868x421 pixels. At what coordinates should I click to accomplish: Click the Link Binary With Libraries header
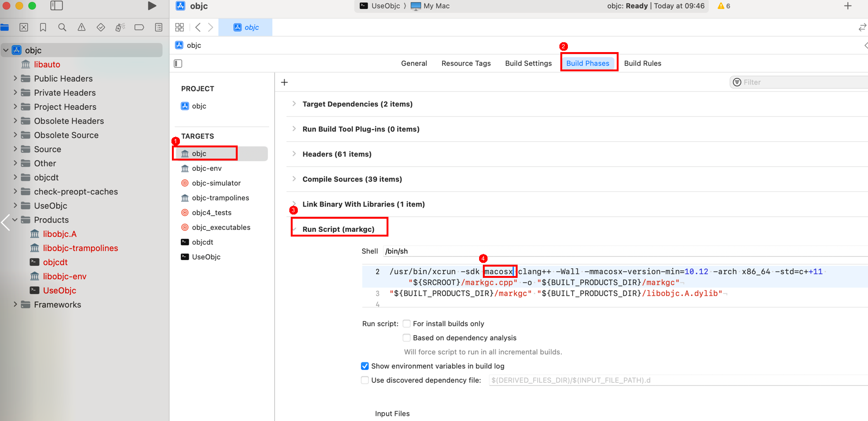point(364,204)
